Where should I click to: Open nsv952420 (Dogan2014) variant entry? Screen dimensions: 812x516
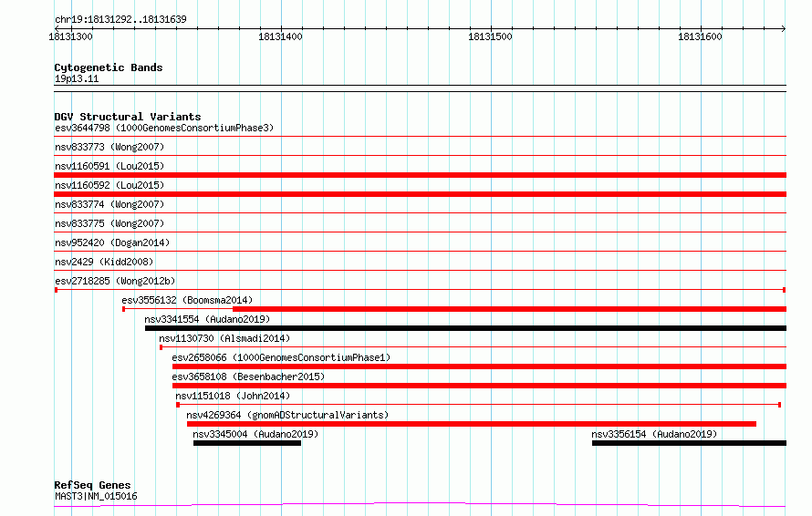point(112,243)
